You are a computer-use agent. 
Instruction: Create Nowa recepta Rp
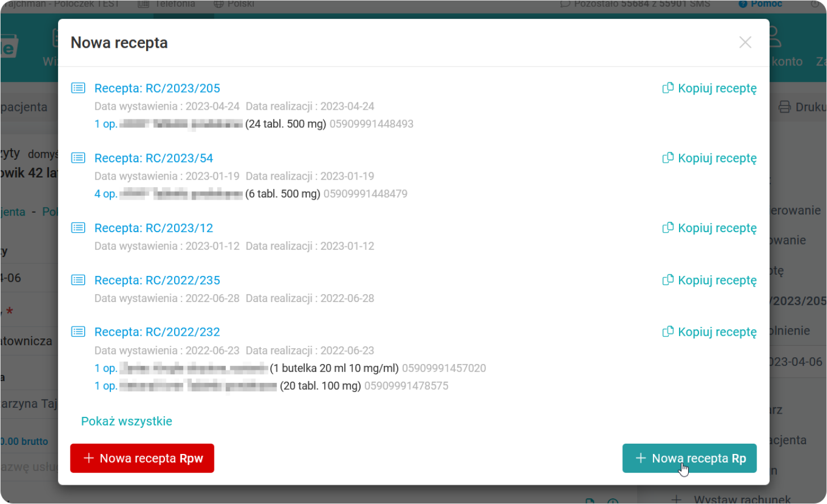pos(689,458)
